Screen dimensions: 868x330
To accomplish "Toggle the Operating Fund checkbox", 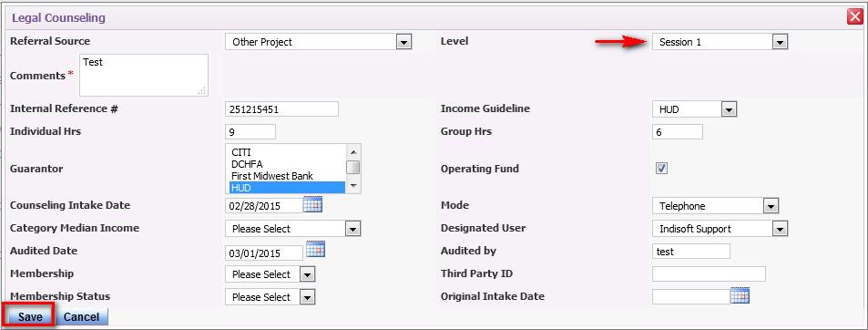I will tap(661, 169).
